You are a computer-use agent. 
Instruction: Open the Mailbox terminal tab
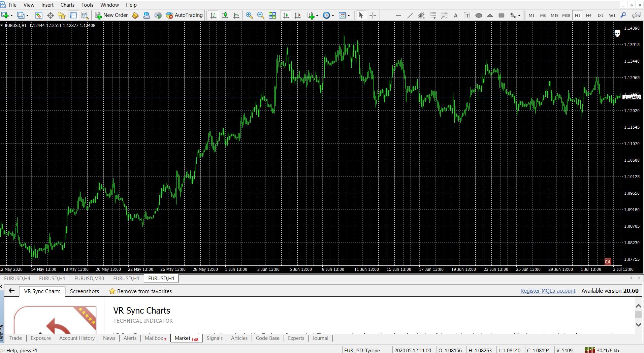pyautogui.click(x=156, y=338)
